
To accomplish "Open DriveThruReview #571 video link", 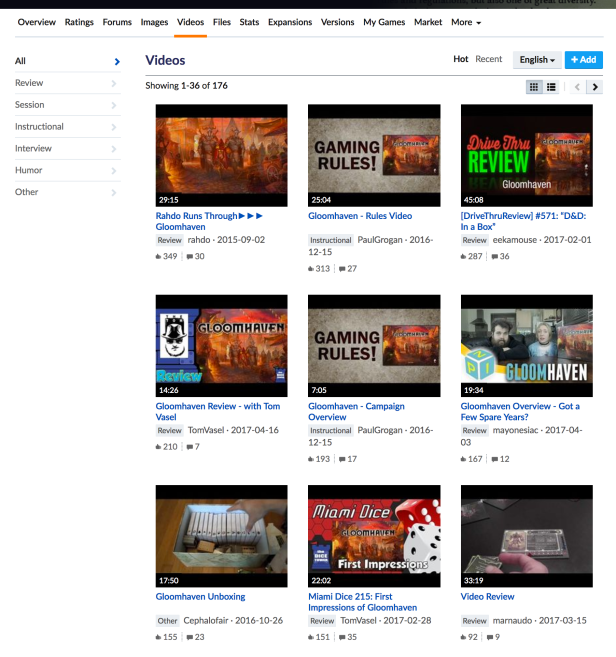I will pos(523,221).
